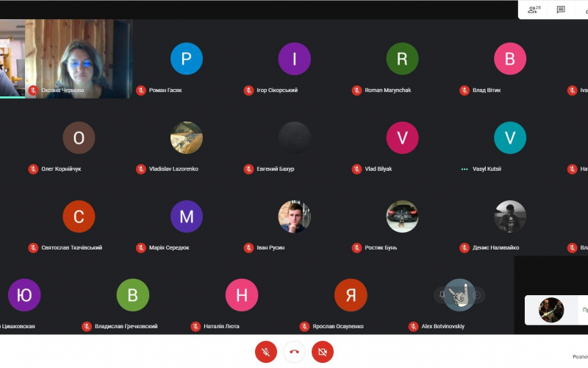Click the name label Vasyl Kutsii

pos(487,169)
